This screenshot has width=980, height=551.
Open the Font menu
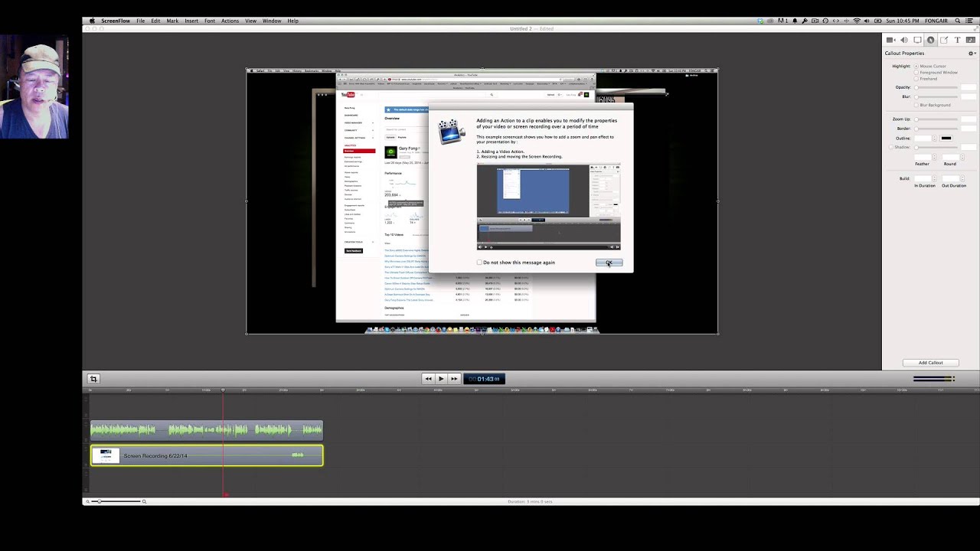point(210,21)
